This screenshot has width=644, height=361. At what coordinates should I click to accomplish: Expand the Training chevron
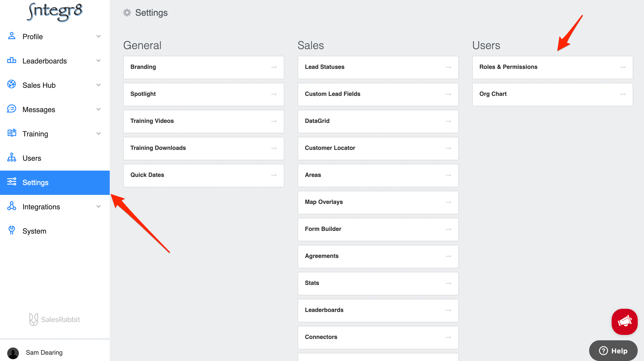click(98, 133)
